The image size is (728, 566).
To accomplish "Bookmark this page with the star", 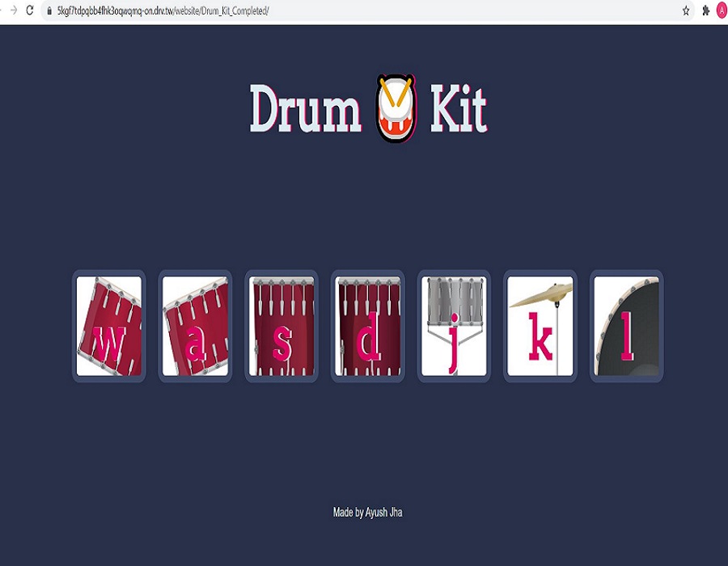I will [x=686, y=11].
